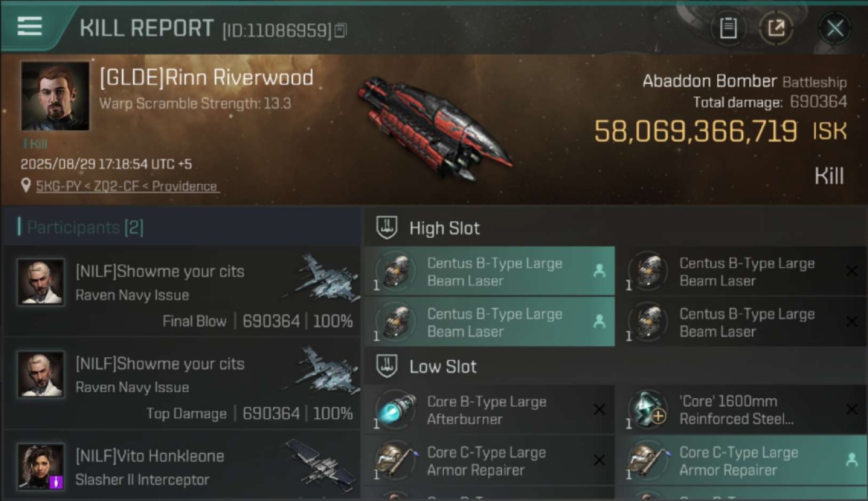868x501 pixels.
Task: Select the first highlighted Centus B-Type Beam Laser
Action: pyautogui.click(x=489, y=272)
